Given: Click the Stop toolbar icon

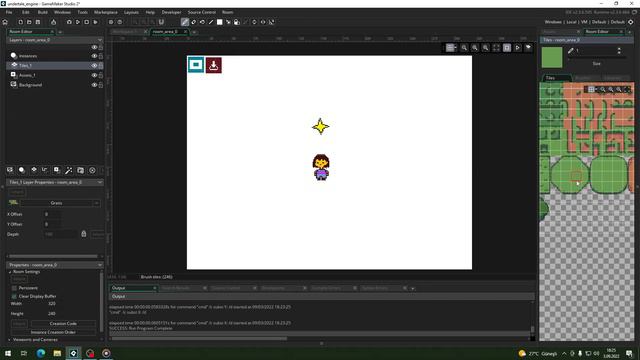Looking at the screenshot, I should point(87,22).
